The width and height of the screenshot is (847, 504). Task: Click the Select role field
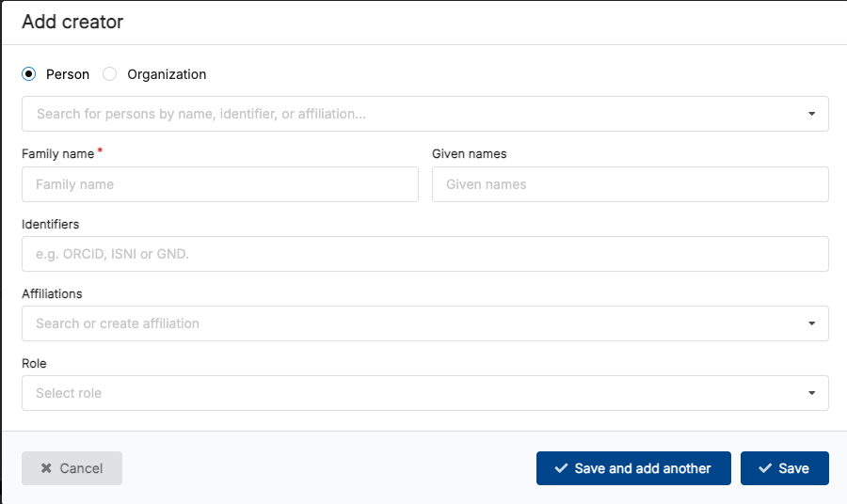[414, 393]
